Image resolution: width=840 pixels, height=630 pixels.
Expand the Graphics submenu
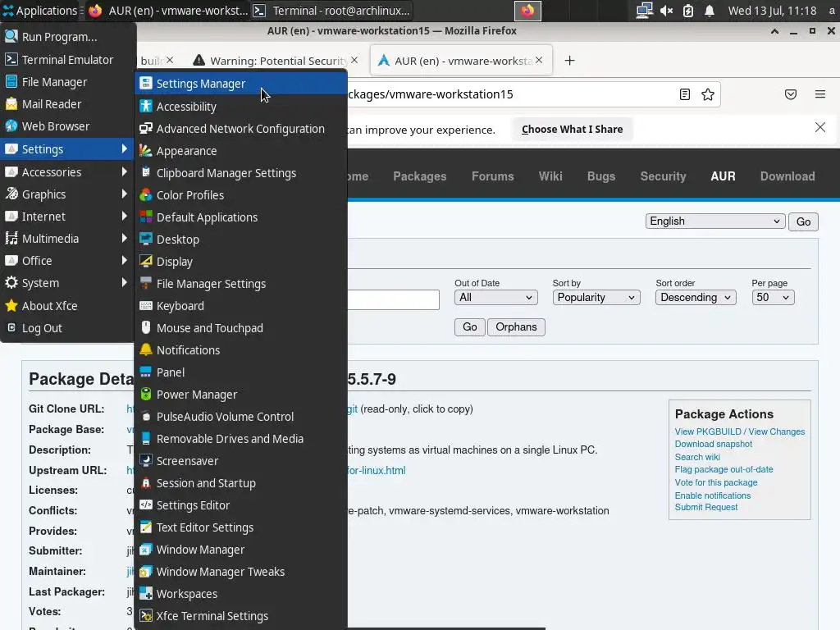tap(67, 194)
